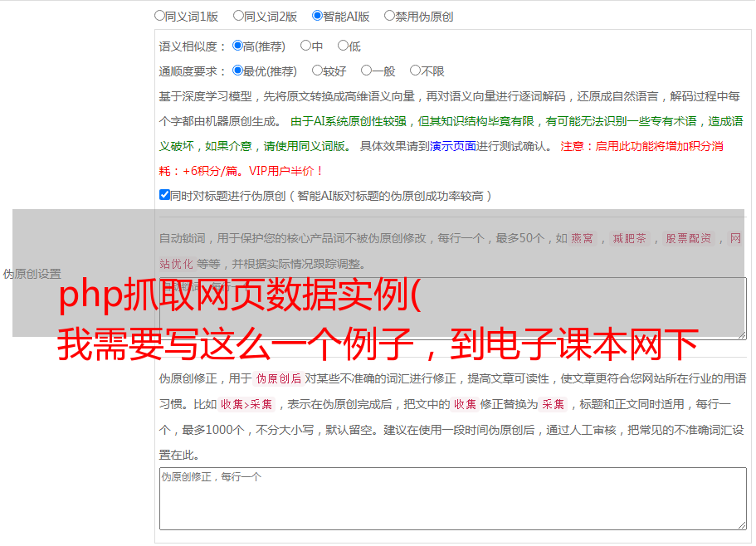Set 通顺度要求 to 不限

[x=415, y=71]
